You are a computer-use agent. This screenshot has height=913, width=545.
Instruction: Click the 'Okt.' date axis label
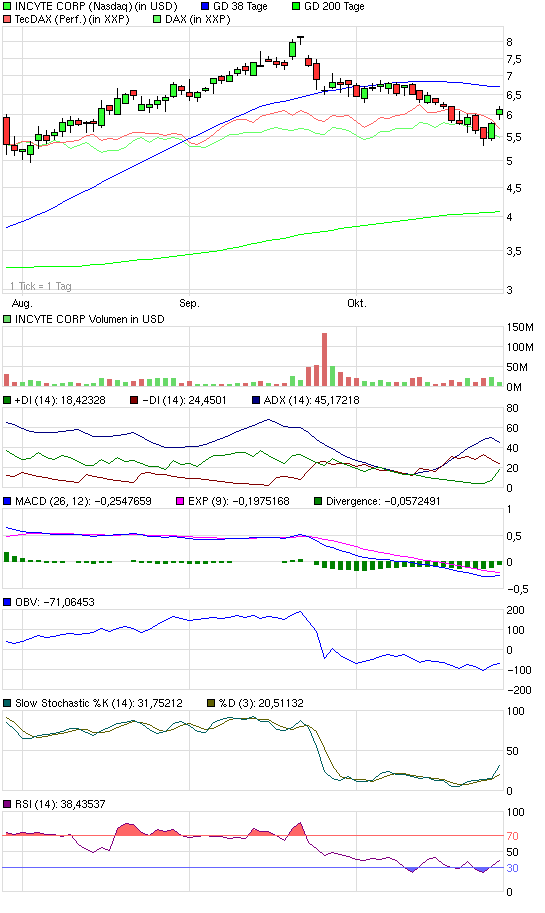[x=356, y=303]
